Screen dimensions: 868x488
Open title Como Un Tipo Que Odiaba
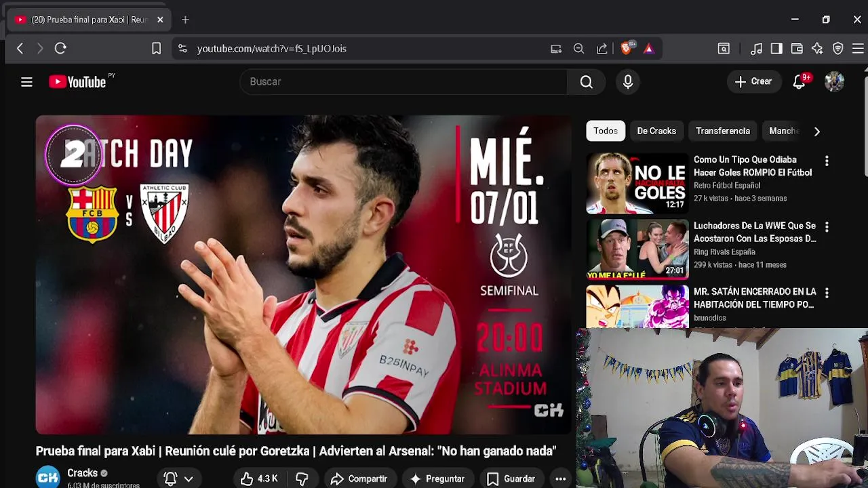753,166
